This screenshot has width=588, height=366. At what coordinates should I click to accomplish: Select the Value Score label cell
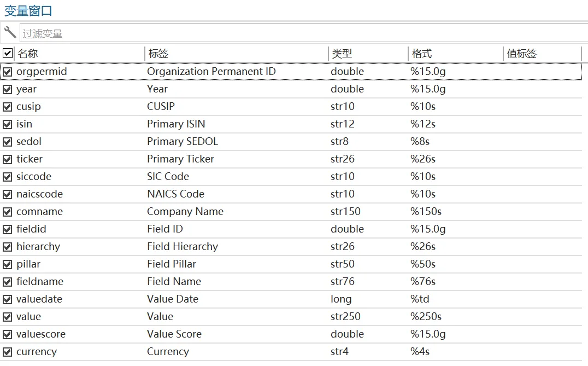(174, 334)
